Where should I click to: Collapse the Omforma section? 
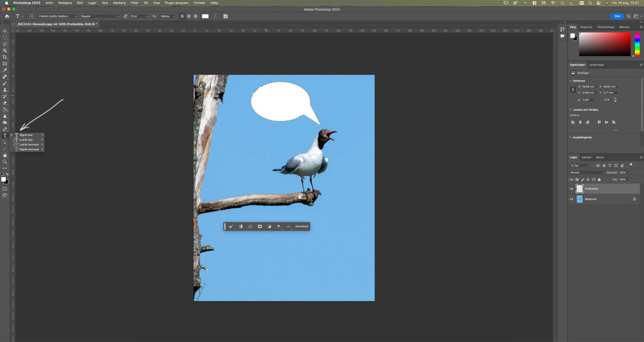pos(571,81)
